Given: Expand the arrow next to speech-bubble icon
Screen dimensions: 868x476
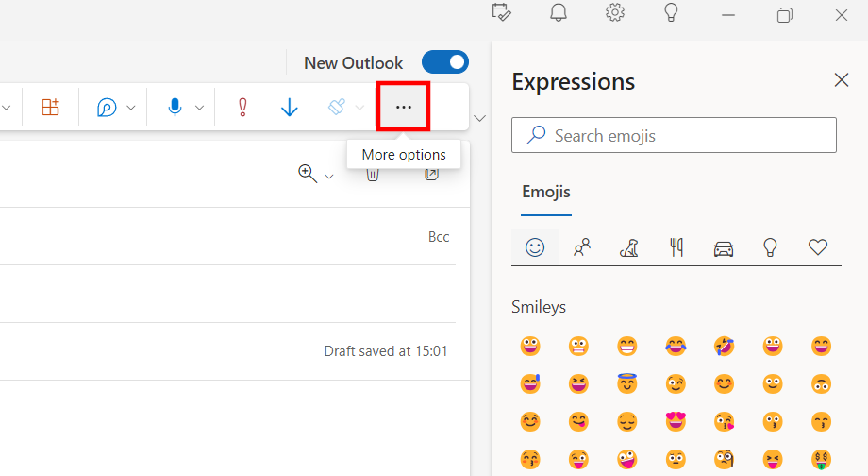Looking at the screenshot, I should pos(131,108).
